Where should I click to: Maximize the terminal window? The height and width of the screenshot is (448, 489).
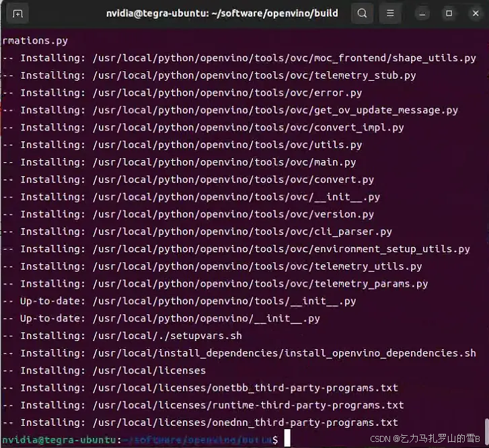[x=449, y=13]
